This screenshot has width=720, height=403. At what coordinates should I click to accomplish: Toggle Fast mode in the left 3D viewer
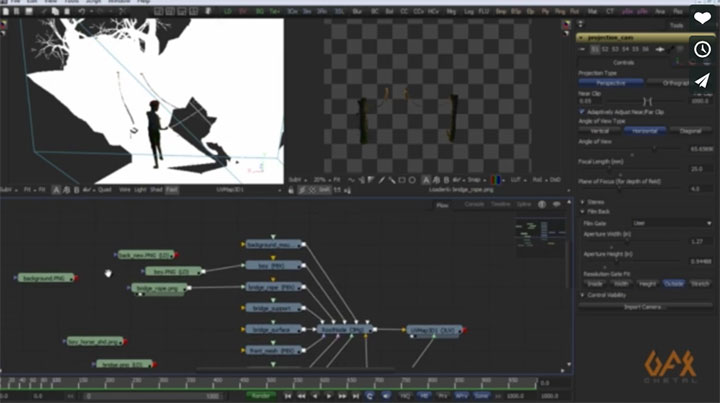[171, 190]
